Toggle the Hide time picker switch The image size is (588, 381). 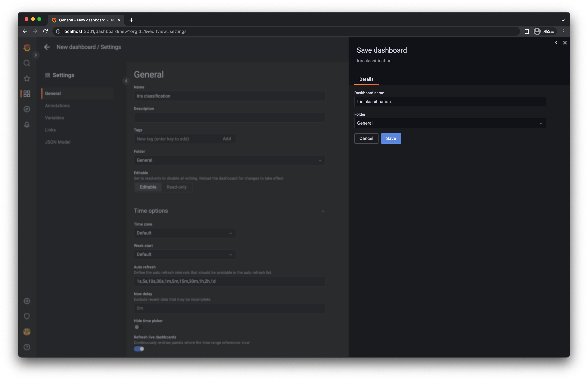(x=139, y=327)
